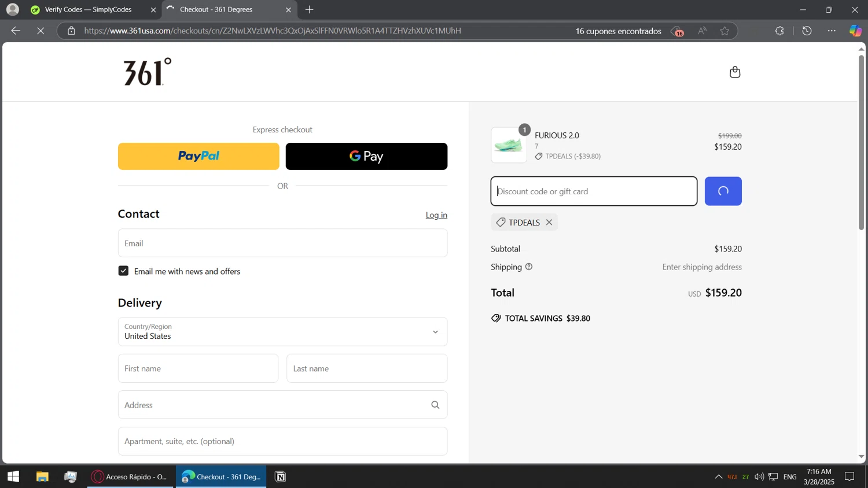Click the Apartment, suite, etc. field
This screenshot has height=488, width=868.
pos(282,441)
